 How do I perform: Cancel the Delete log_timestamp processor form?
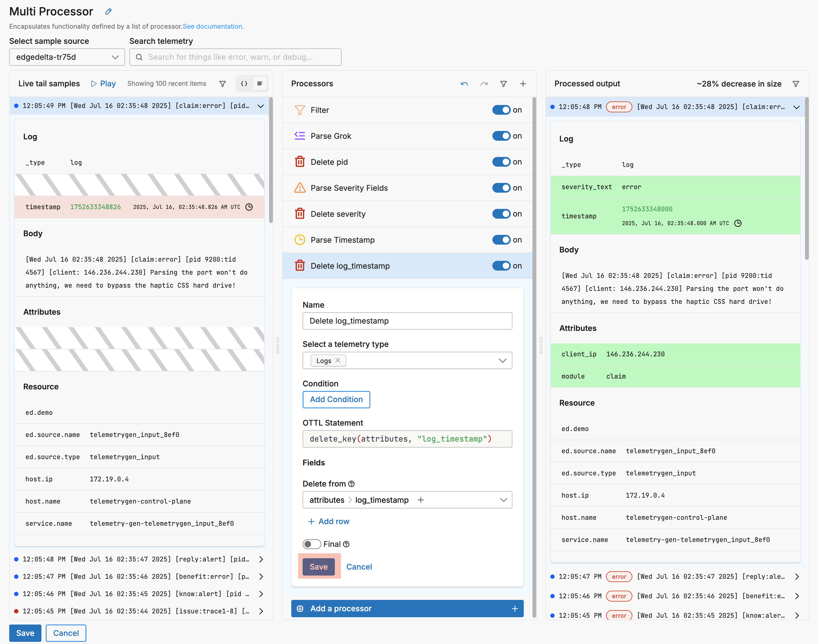click(x=359, y=567)
